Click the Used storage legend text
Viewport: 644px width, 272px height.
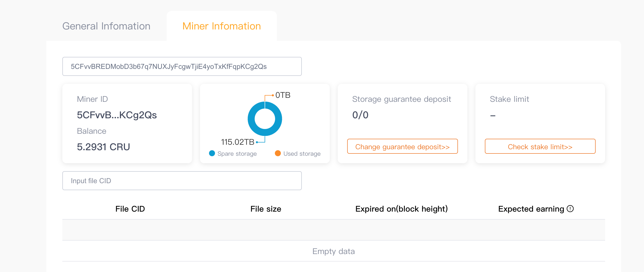tap(302, 153)
